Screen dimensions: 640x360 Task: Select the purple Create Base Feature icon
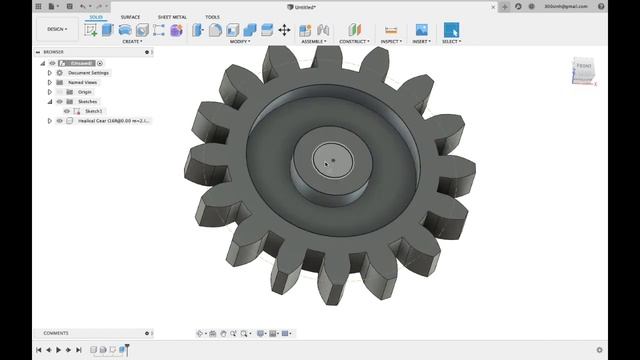[x=176, y=30]
